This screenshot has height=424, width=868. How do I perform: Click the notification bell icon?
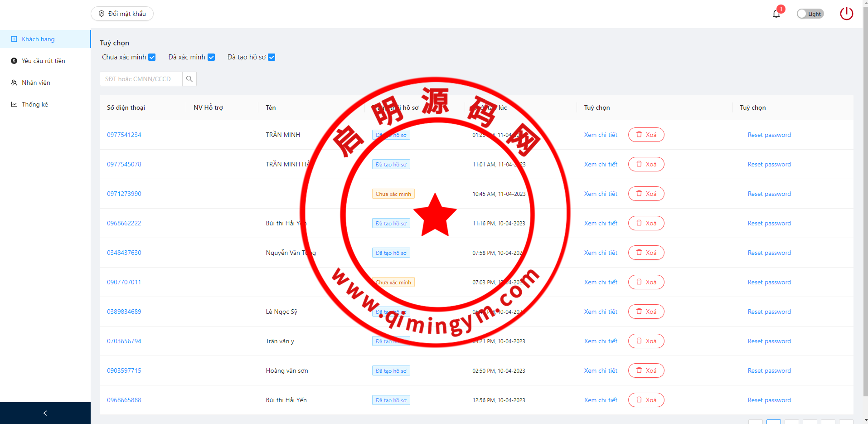[x=776, y=14]
